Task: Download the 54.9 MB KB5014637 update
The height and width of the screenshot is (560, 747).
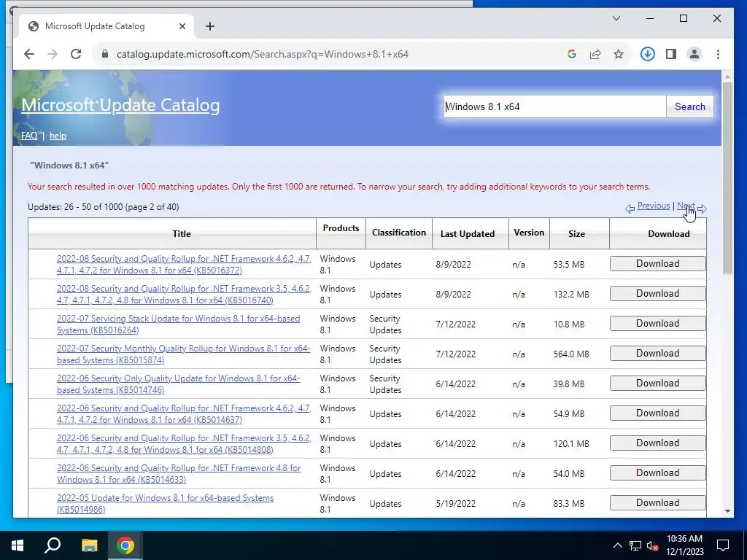Action: click(x=657, y=413)
